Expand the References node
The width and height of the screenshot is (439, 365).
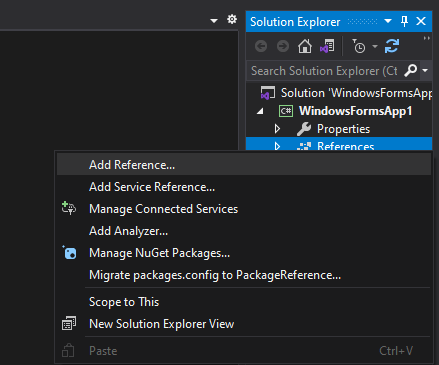pyautogui.click(x=277, y=146)
